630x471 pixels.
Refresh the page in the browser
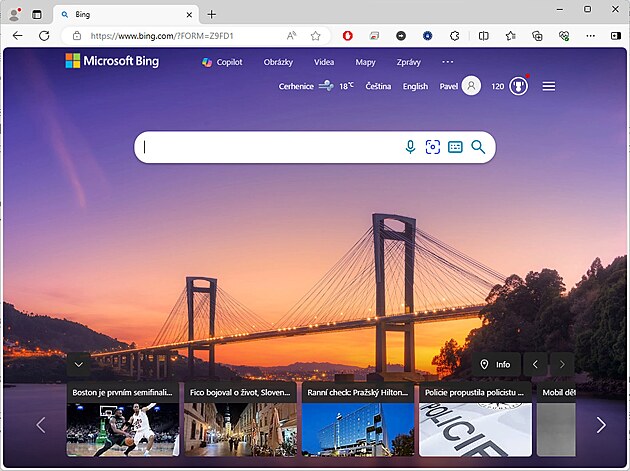tap(44, 35)
